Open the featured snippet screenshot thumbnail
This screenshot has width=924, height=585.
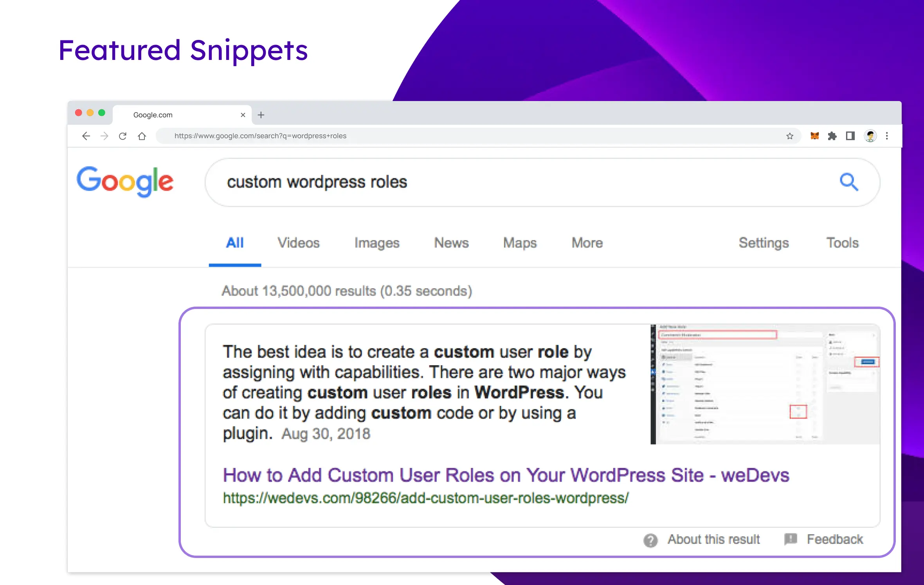(x=765, y=384)
